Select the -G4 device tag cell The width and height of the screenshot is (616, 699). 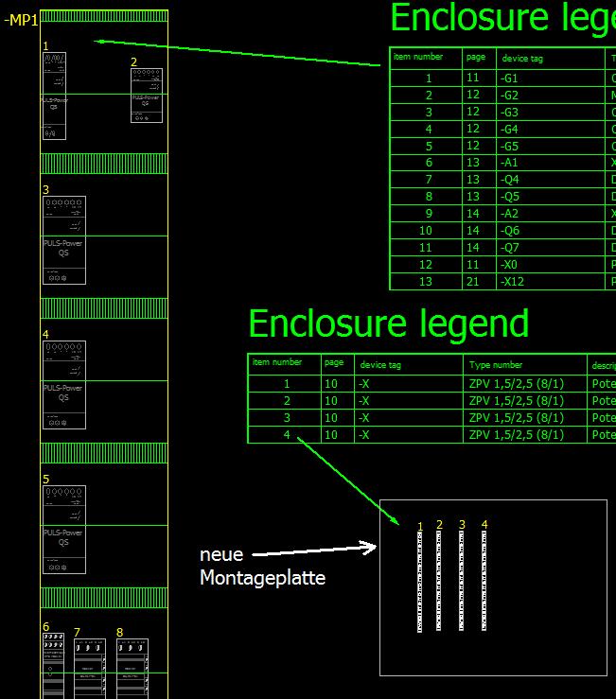[x=551, y=129]
